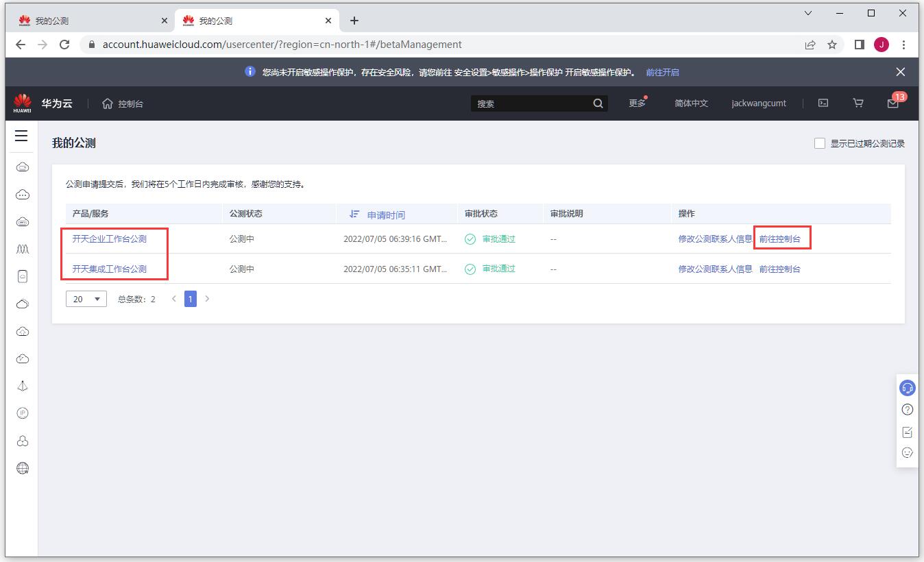Open the page size dropdown showing 20

tap(86, 299)
